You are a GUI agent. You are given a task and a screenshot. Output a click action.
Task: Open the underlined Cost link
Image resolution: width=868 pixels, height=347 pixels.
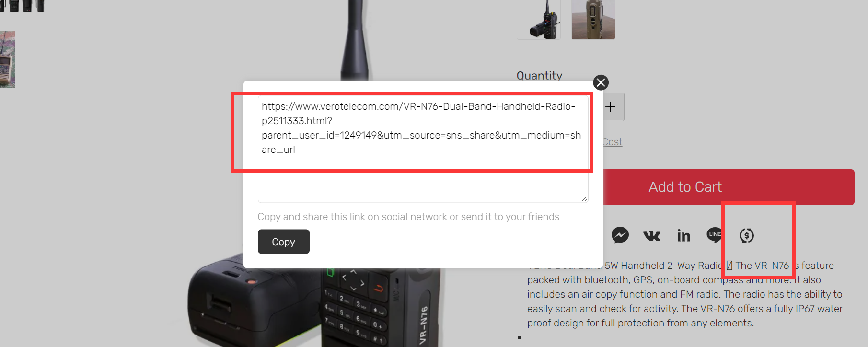612,142
